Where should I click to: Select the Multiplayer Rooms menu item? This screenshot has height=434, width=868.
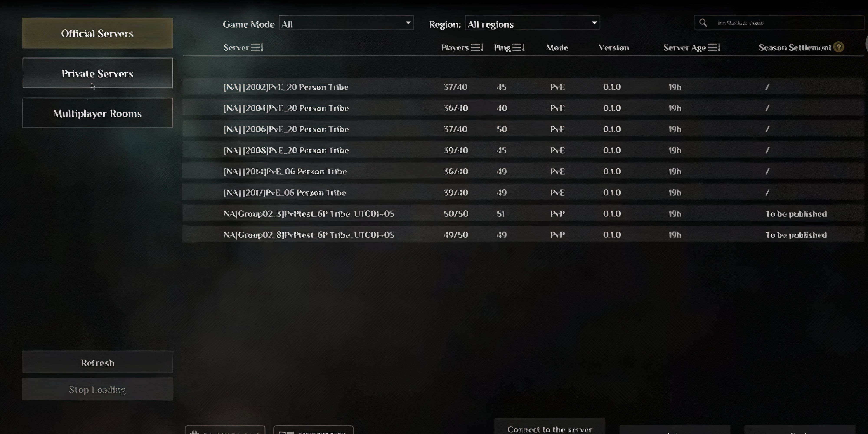[x=97, y=113]
